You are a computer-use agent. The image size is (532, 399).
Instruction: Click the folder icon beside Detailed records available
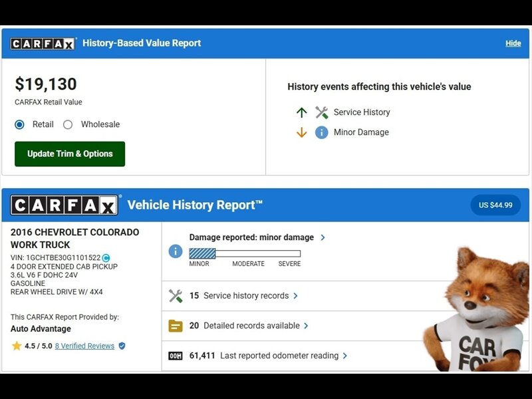pyautogui.click(x=176, y=326)
